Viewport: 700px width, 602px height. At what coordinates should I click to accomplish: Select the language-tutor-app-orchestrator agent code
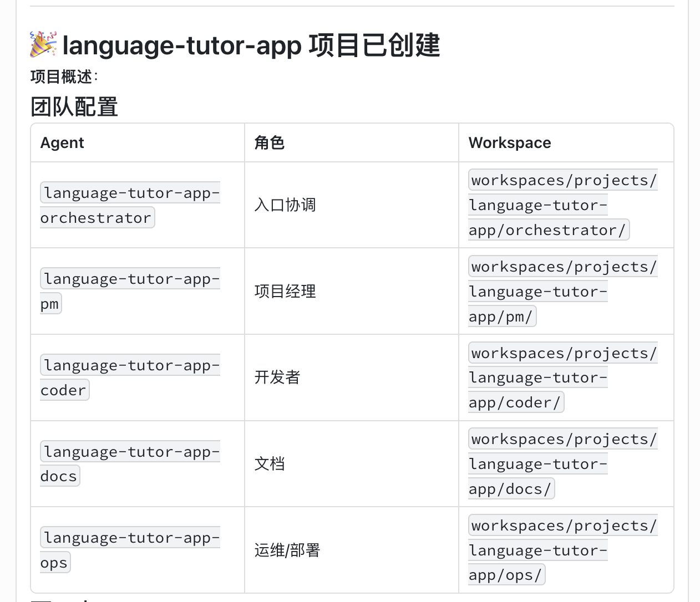point(130,205)
